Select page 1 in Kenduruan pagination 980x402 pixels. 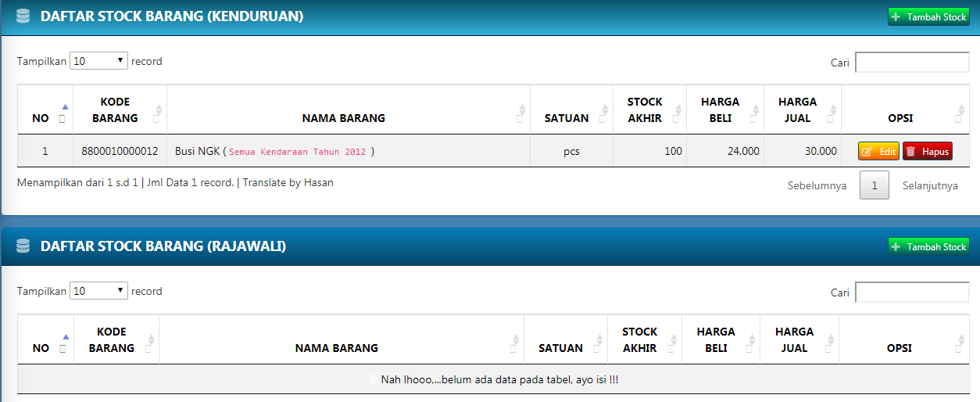coord(874,185)
